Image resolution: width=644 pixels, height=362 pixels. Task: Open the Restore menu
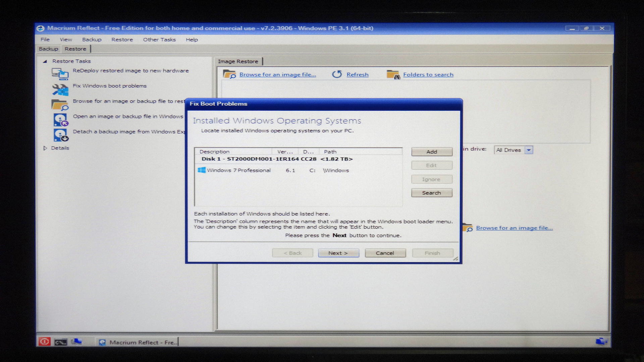click(122, 40)
